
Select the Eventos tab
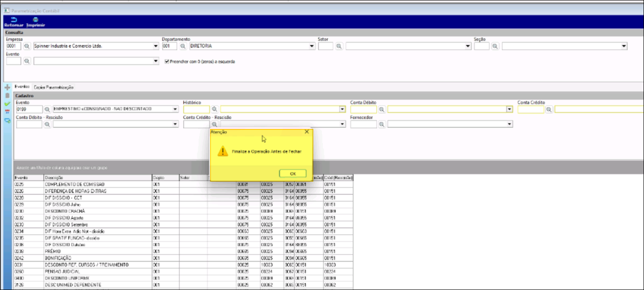click(x=22, y=86)
